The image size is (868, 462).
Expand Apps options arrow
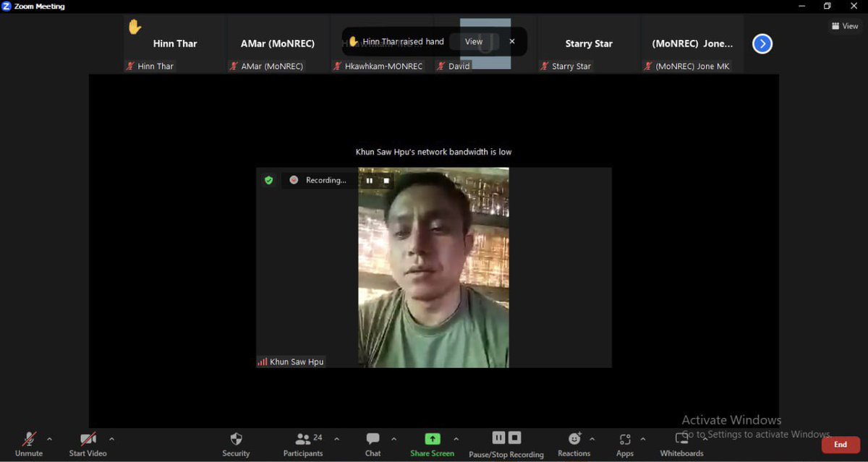pyautogui.click(x=642, y=439)
